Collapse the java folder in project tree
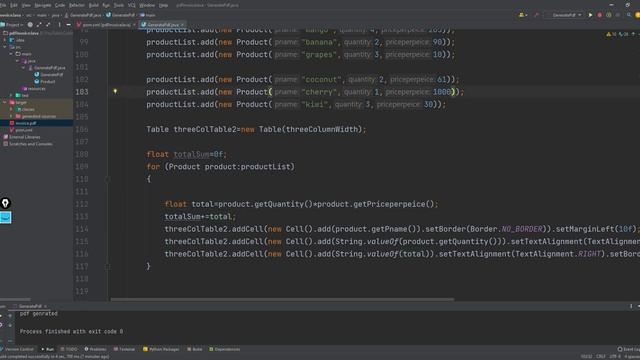The height and width of the screenshot is (360, 640). [x=17, y=61]
